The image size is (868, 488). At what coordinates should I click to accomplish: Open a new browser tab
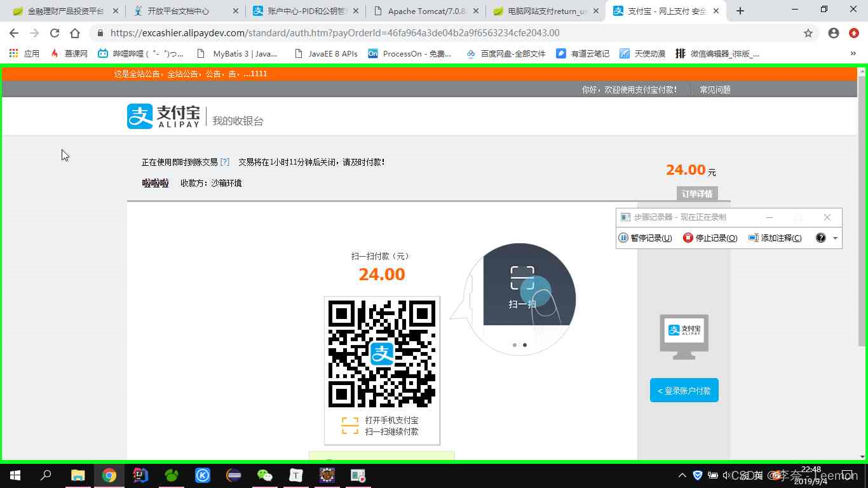[x=740, y=11]
